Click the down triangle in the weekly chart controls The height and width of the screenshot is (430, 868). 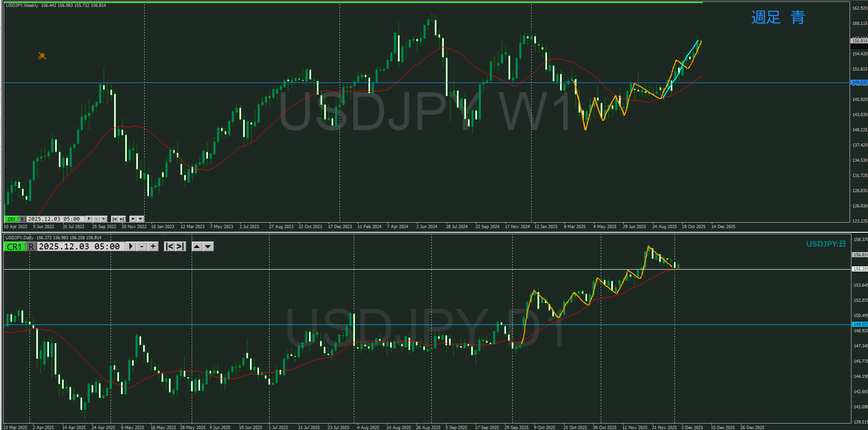pos(141,219)
